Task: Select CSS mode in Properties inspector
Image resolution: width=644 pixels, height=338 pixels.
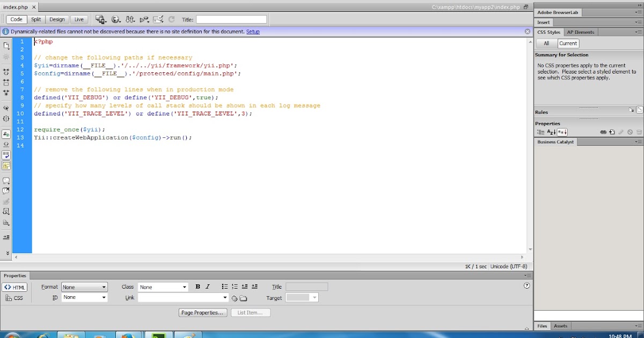Action: (x=14, y=298)
